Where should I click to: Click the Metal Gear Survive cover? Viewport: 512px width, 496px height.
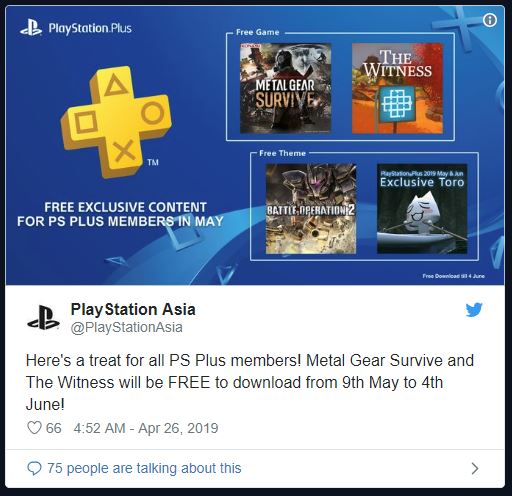click(x=285, y=88)
